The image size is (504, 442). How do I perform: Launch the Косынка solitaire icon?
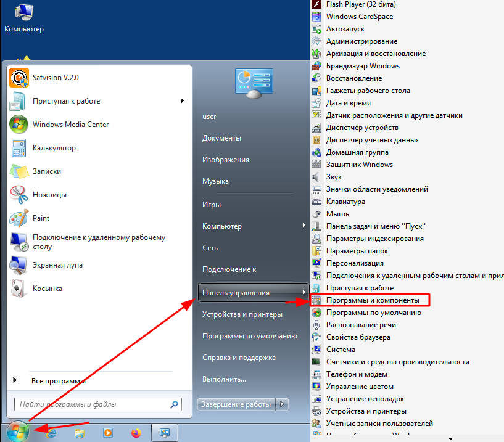(19, 289)
